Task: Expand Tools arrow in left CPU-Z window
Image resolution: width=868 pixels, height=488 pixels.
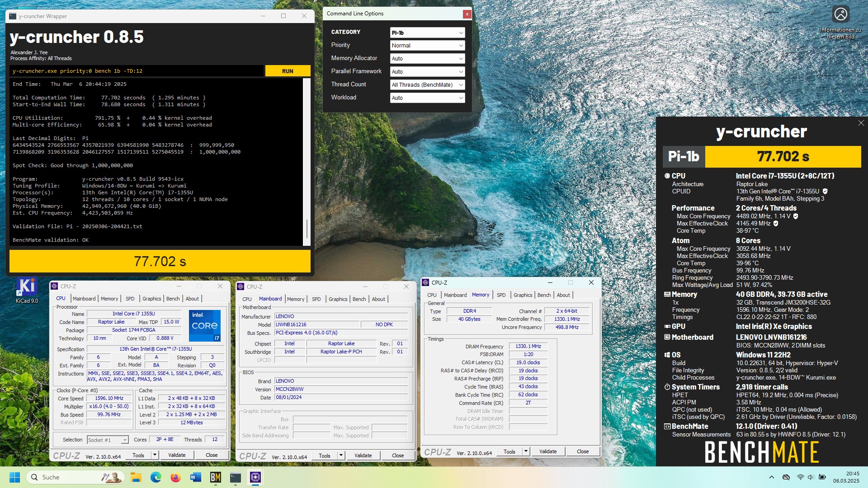Action: click(x=155, y=455)
